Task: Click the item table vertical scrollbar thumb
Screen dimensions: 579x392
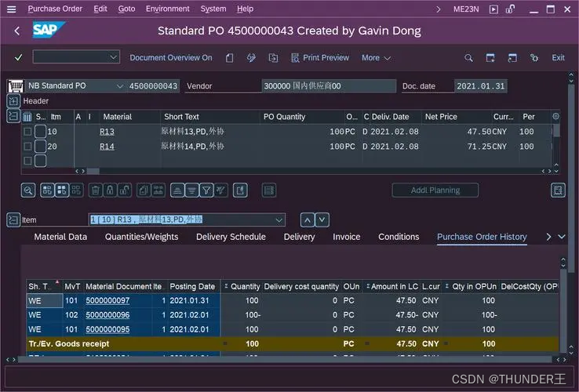Action: click(556, 131)
